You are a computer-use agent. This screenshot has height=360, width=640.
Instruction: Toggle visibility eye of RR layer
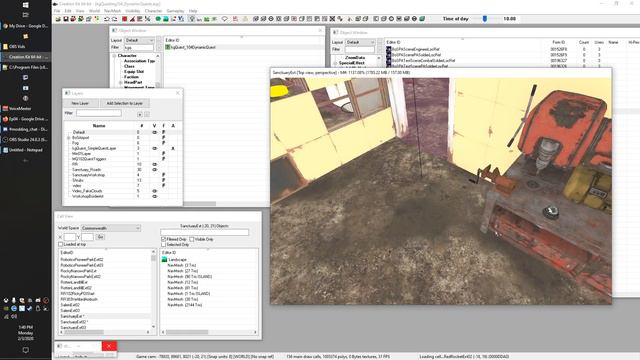[x=154, y=164]
